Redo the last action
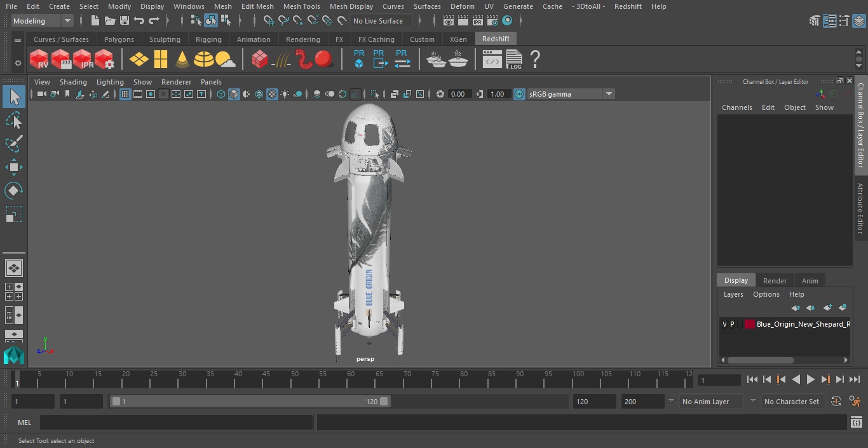The height and width of the screenshot is (448, 868). pyautogui.click(x=154, y=21)
